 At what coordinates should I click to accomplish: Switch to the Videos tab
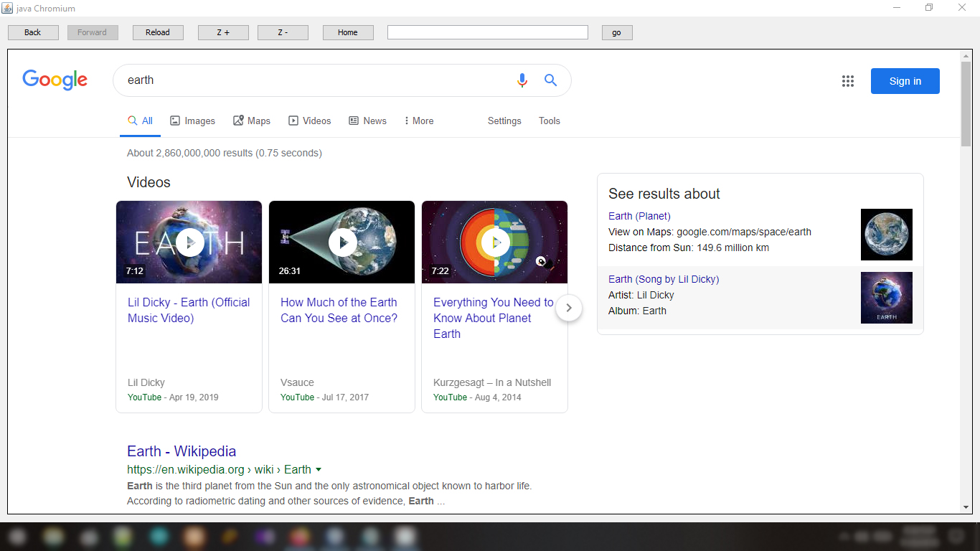pyautogui.click(x=310, y=121)
